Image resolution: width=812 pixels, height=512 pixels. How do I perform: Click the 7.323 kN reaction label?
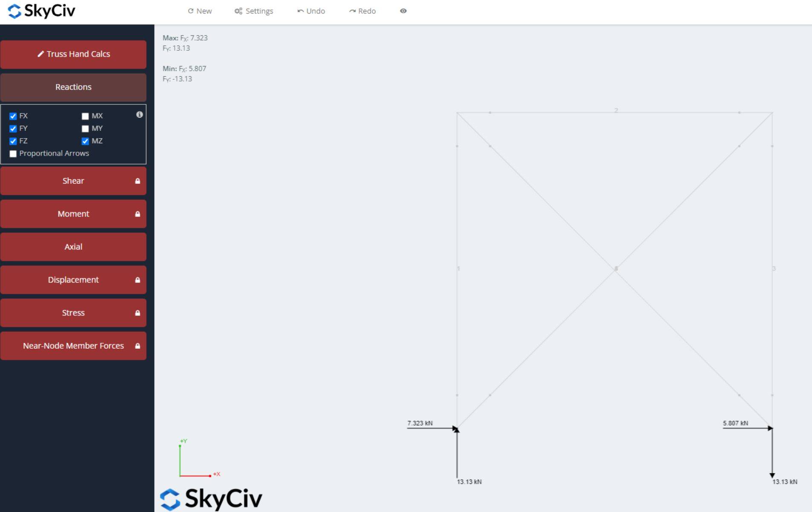pos(420,423)
